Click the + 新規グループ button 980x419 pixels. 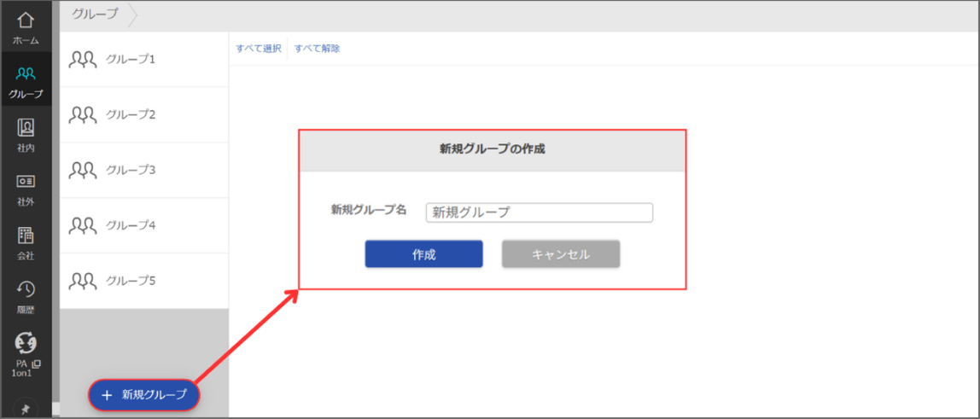click(x=143, y=394)
